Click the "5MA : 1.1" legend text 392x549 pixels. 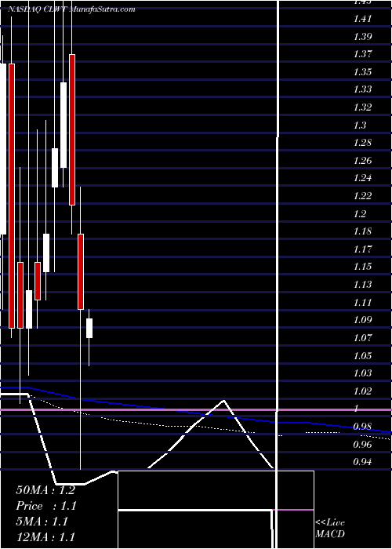42,522
